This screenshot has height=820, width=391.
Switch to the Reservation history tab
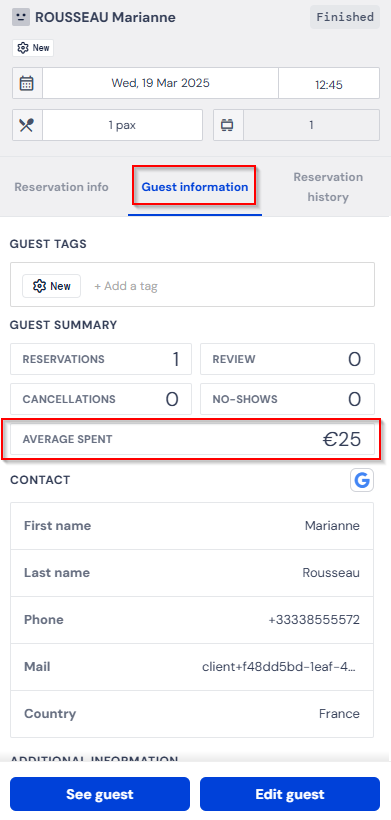tap(328, 187)
